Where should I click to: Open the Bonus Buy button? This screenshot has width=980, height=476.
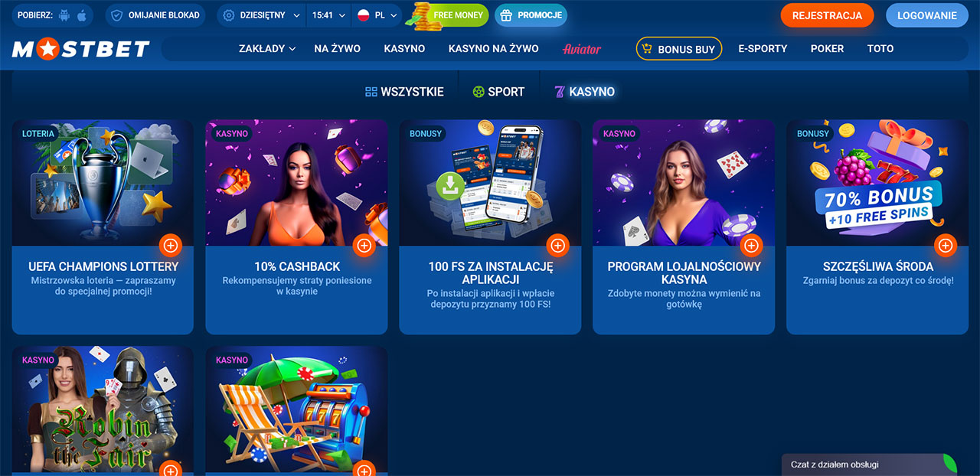click(679, 49)
